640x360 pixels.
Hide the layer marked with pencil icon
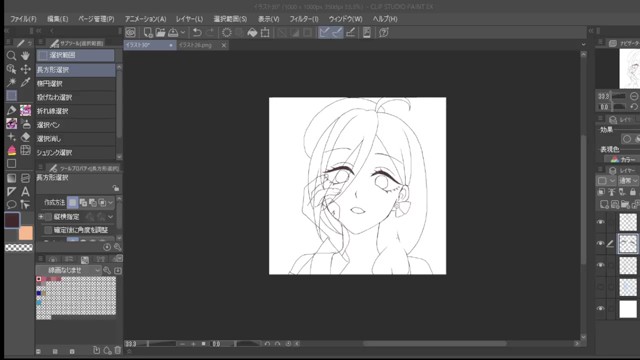pos(600,243)
